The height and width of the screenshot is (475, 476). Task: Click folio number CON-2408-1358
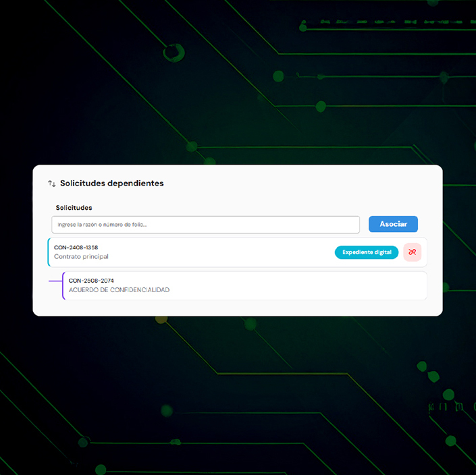click(x=76, y=248)
